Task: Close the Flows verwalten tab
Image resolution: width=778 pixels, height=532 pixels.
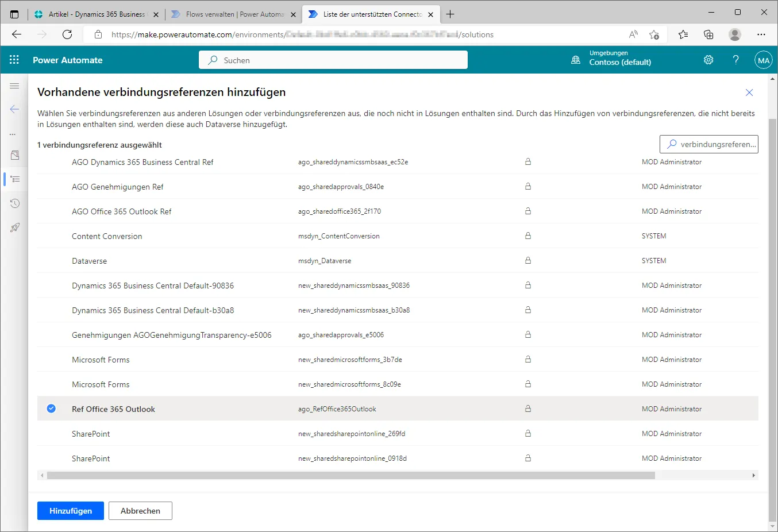Action: click(293, 14)
